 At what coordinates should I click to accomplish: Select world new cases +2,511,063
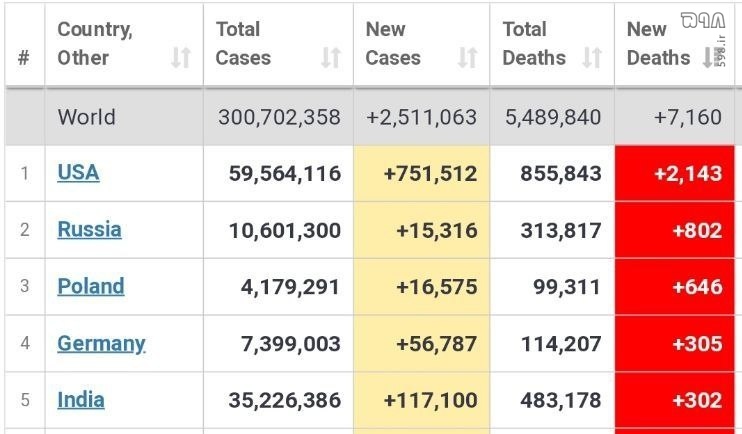(421, 117)
